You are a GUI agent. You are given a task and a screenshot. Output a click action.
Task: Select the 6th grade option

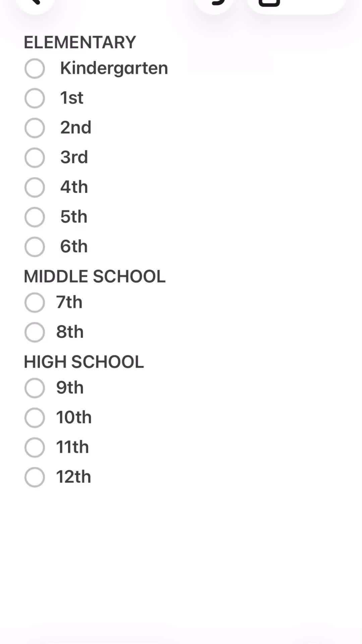coord(35,247)
